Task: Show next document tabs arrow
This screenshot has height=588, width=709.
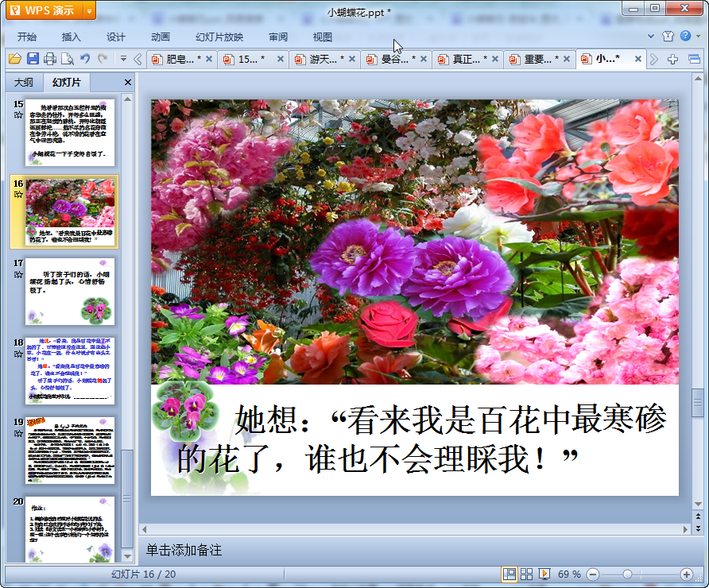Action: pos(654,59)
